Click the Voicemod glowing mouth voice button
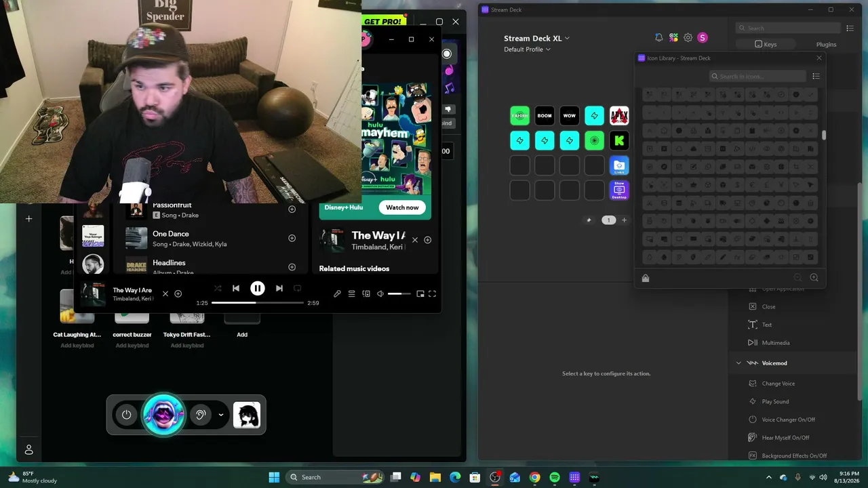This screenshot has height=488, width=868. [x=163, y=415]
